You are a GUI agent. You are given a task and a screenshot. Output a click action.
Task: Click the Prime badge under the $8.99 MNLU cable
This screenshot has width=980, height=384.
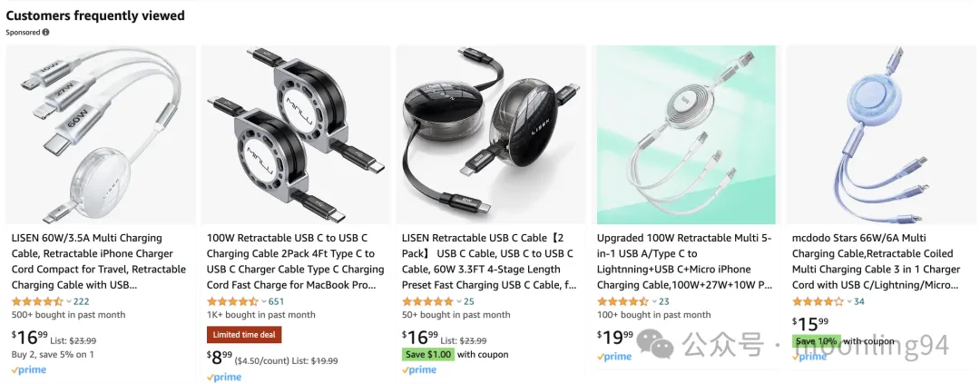(224, 378)
